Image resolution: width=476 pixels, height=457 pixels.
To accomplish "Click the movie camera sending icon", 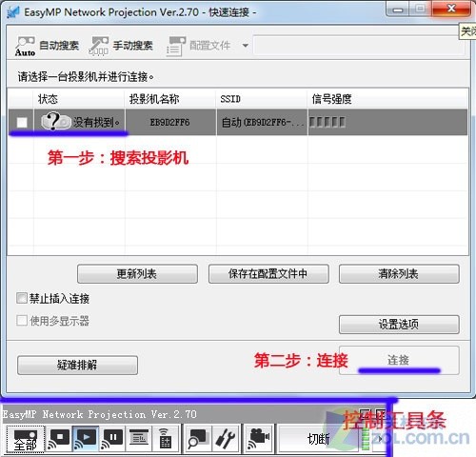I will (259, 439).
